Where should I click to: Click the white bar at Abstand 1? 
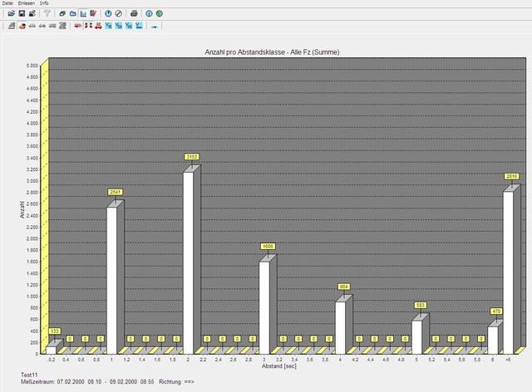click(x=112, y=281)
